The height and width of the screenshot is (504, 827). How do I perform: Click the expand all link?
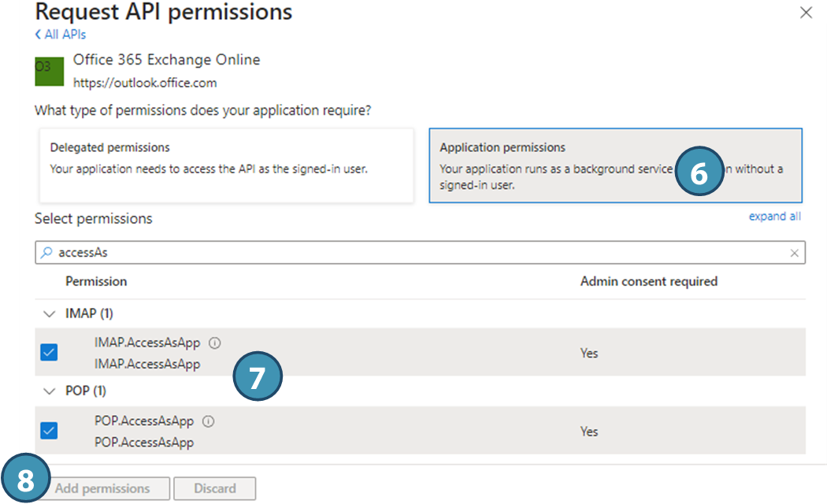click(774, 217)
